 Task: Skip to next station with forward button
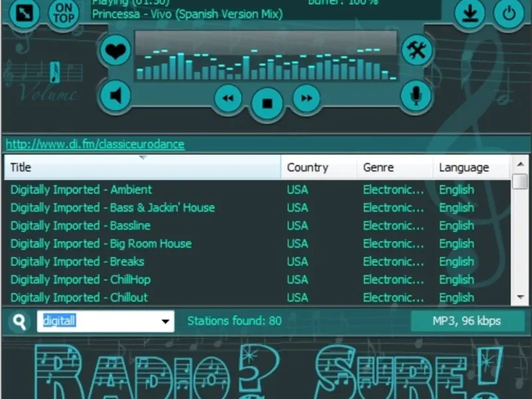(307, 98)
